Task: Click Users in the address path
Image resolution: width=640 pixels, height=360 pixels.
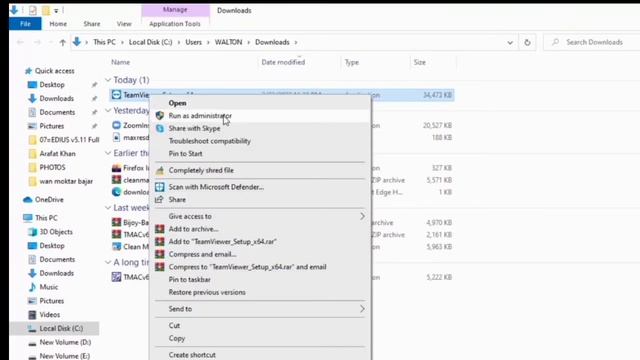Action: tap(193, 42)
